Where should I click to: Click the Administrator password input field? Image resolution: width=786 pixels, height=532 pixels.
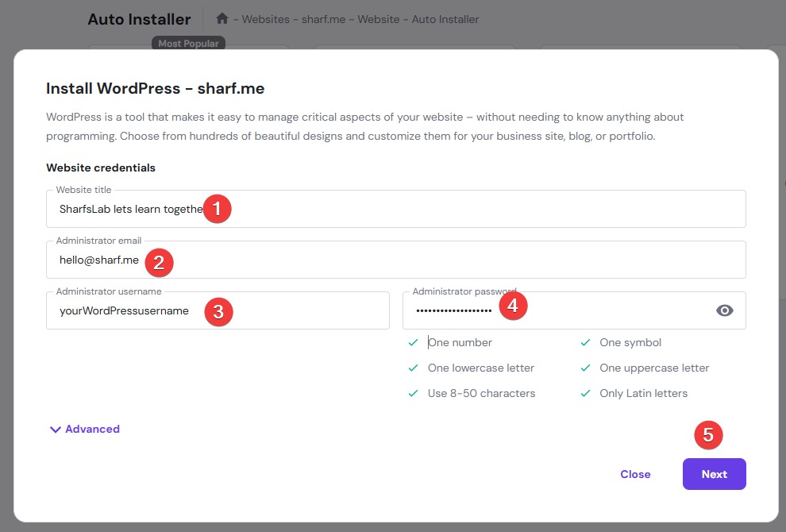(556, 311)
